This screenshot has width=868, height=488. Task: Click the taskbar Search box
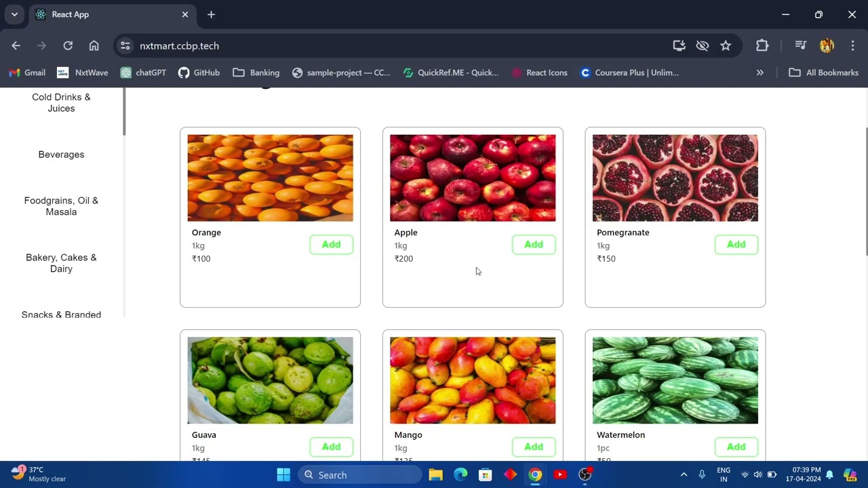(360, 474)
